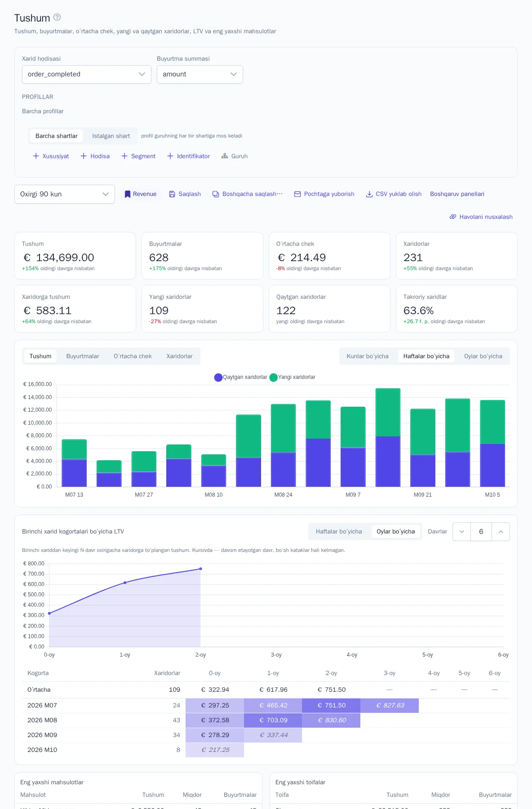Image resolution: width=532 pixels, height=809 pixels.
Task: Click the 2026 M08 cohort row label
Action: click(42, 720)
